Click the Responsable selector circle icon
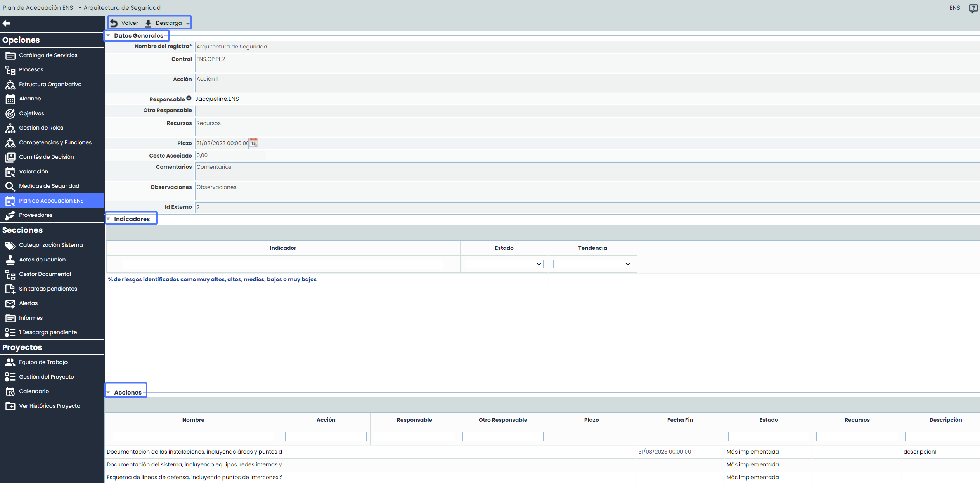Screen dimensions: 980x483 tap(189, 99)
